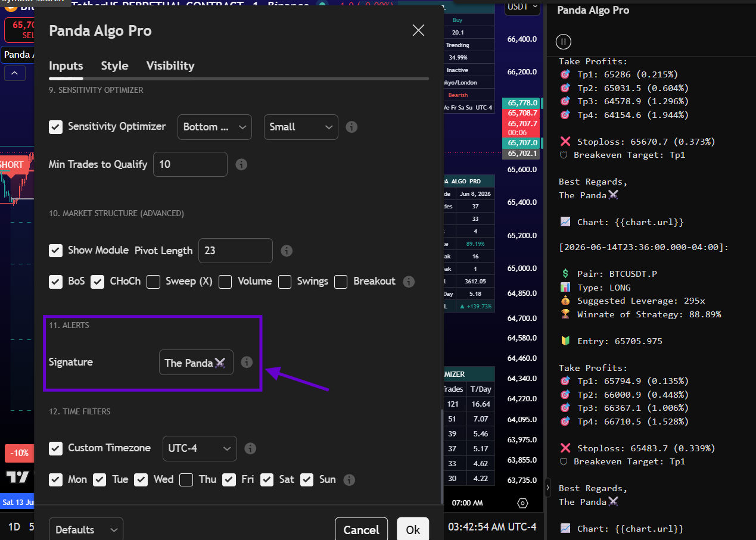
Task: Open the USDT currency dropdown on chart
Action: pos(522,7)
